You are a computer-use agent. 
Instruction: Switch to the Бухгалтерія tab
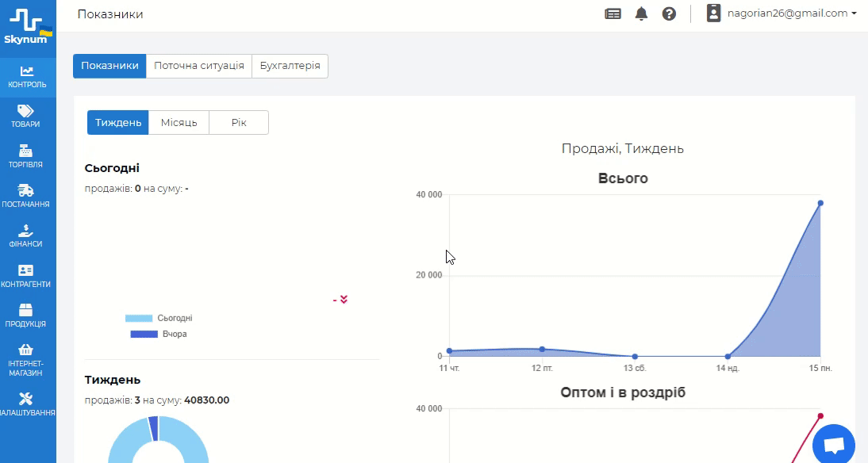pos(290,66)
